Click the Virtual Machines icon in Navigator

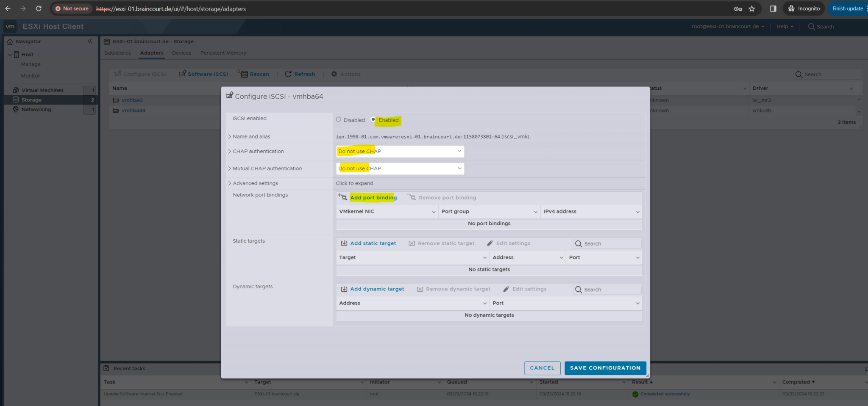click(x=16, y=90)
